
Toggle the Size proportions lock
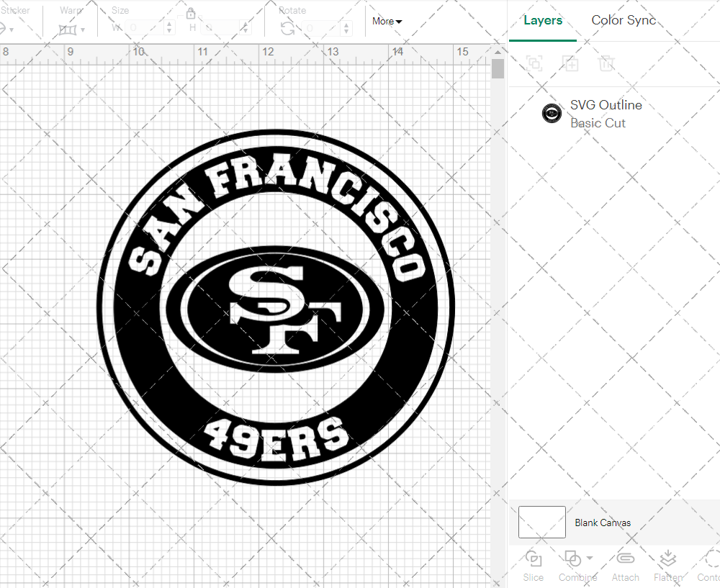pyautogui.click(x=192, y=14)
